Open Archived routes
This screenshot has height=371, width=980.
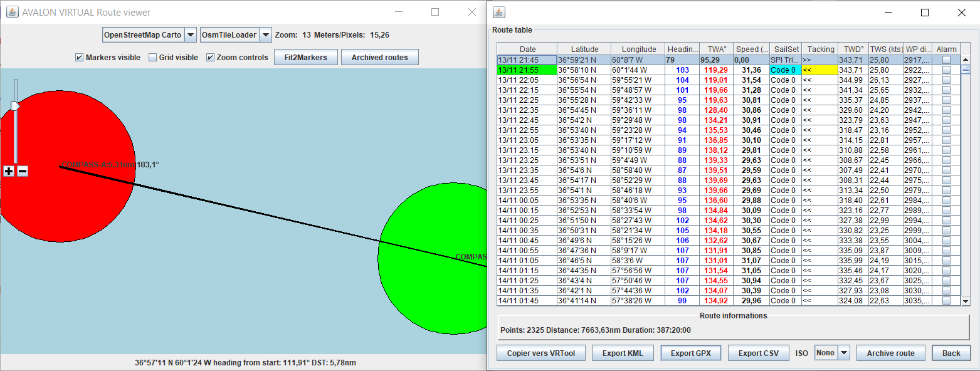(x=379, y=58)
